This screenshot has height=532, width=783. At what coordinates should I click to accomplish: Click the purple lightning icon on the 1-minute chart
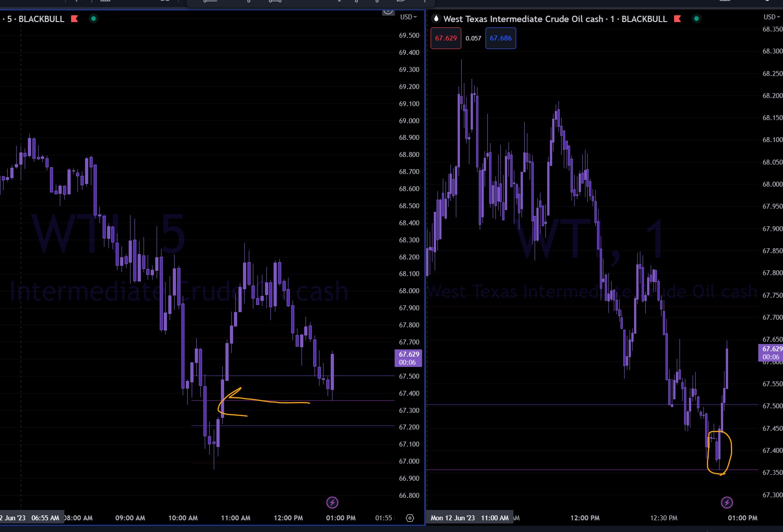(727, 502)
